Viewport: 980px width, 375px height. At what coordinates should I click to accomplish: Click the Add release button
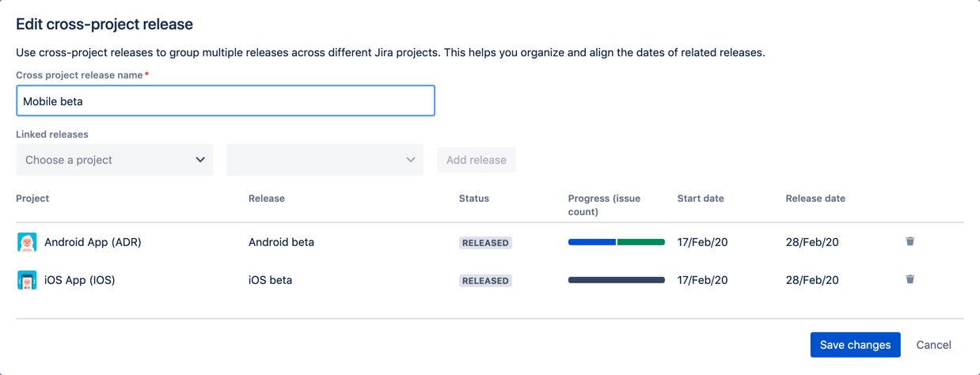tap(477, 160)
